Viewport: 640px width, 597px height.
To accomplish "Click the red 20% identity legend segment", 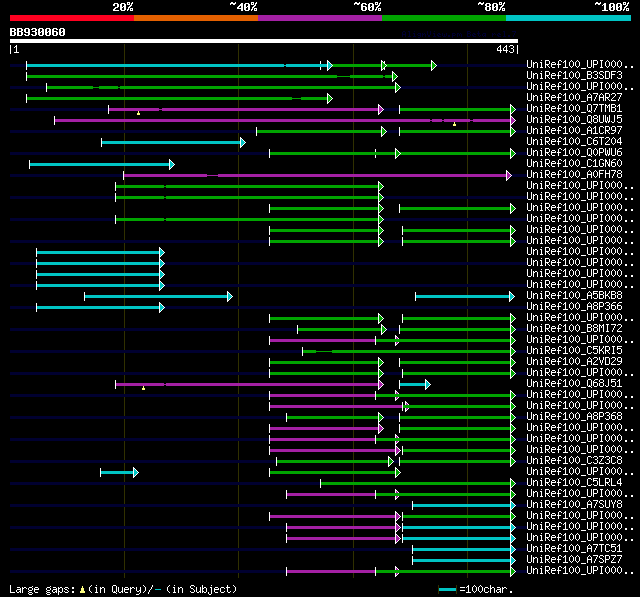I will point(72,18).
